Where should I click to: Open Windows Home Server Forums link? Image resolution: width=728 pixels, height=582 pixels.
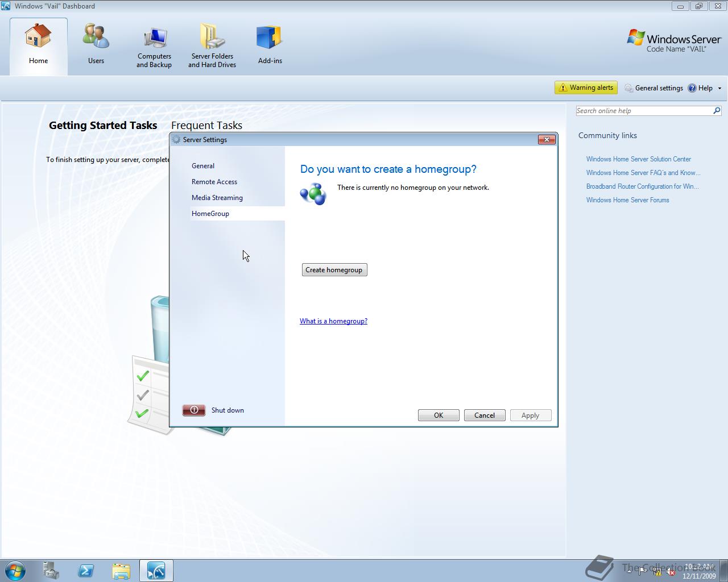click(628, 200)
